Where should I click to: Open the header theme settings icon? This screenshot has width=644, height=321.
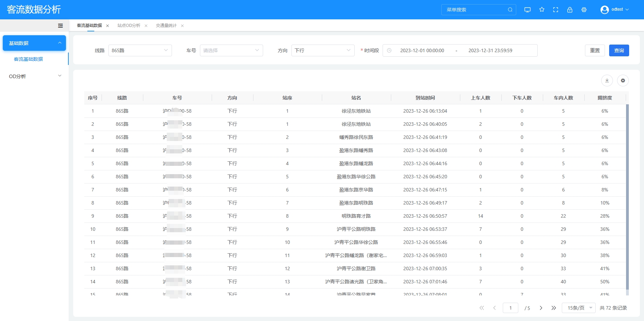pos(584,10)
